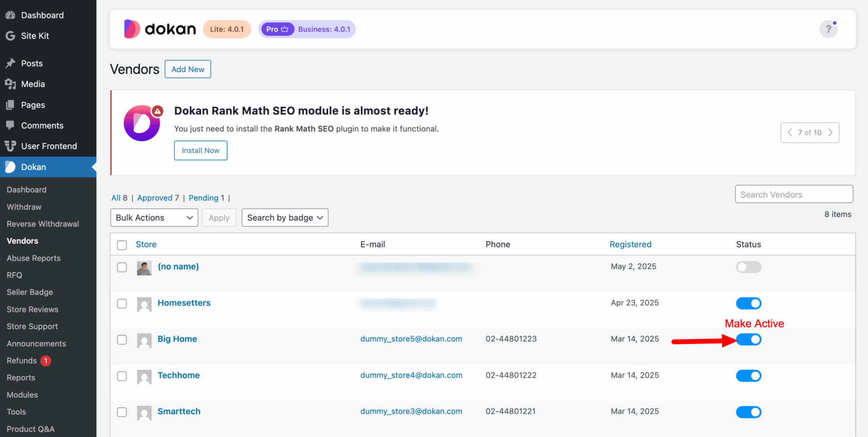
Task: Toggle Big Home vendor status switch
Action: pos(749,339)
